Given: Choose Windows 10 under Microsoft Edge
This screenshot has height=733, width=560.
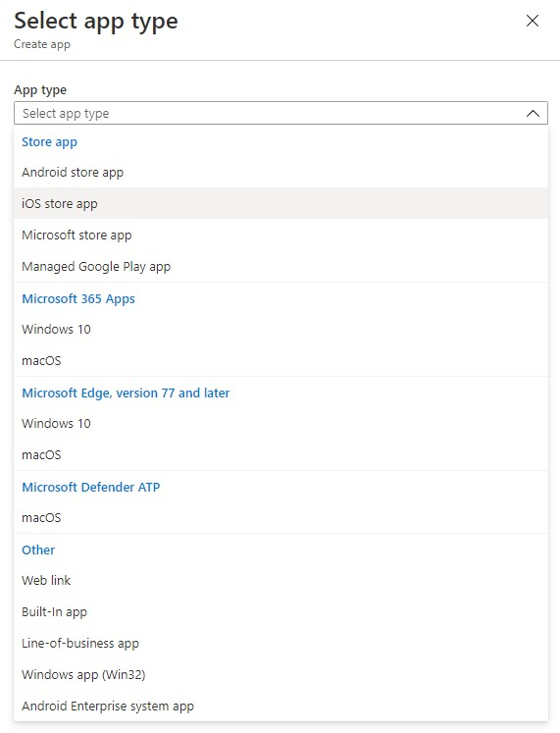Looking at the screenshot, I should [280, 424].
